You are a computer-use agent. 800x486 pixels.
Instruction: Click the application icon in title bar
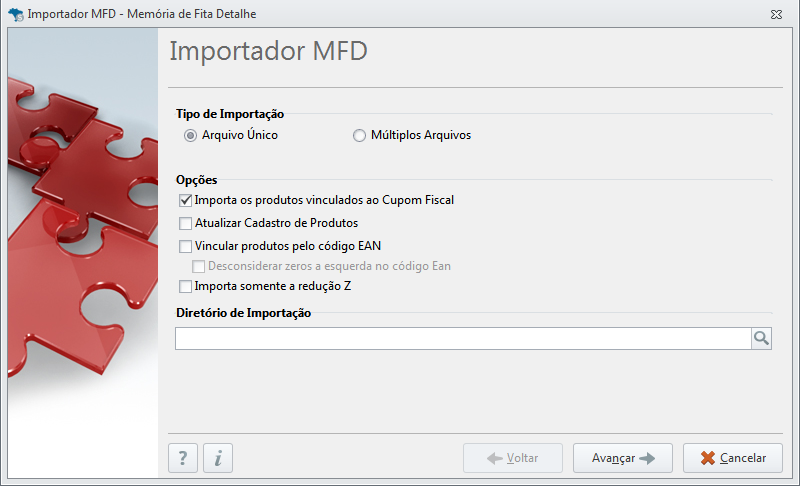[15, 14]
